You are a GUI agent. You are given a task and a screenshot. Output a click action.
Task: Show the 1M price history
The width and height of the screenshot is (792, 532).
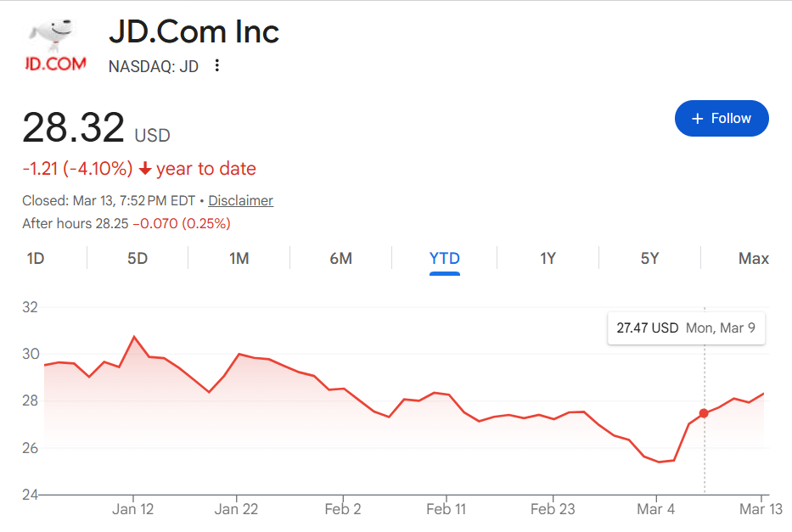239,258
